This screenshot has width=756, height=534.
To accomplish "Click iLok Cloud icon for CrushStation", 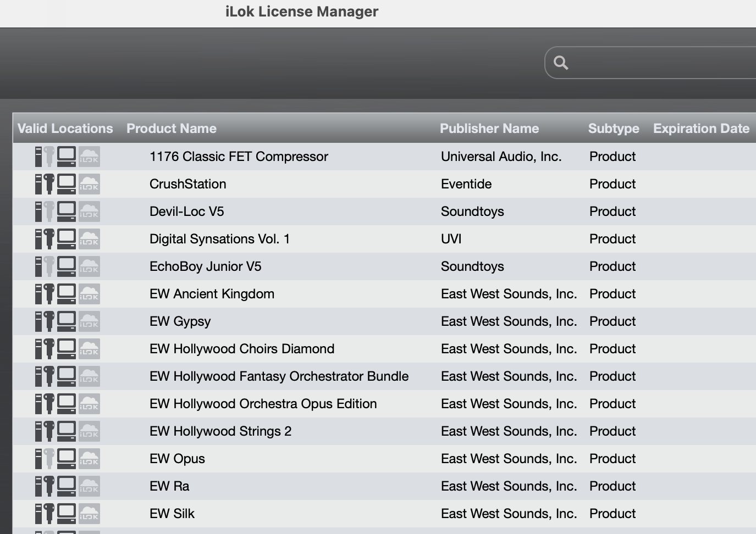I will tap(89, 184).
